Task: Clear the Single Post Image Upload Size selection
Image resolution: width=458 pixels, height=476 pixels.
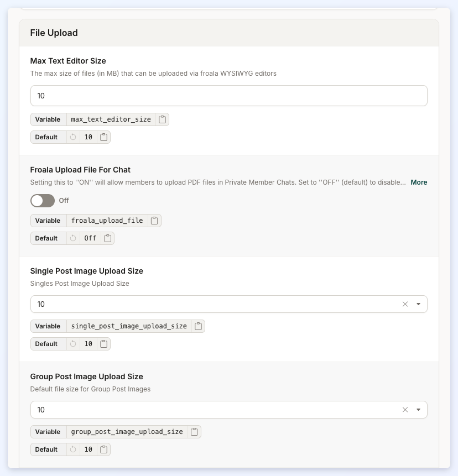Action: click(x=405, y=304)
